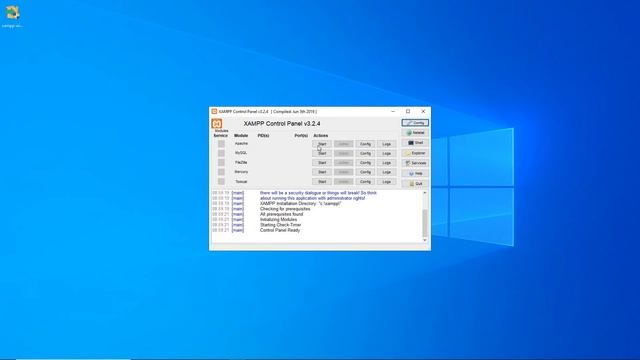640x360 pixels.
Task: Open Logs for the Mercury module
Action: [x=387, y=172]
